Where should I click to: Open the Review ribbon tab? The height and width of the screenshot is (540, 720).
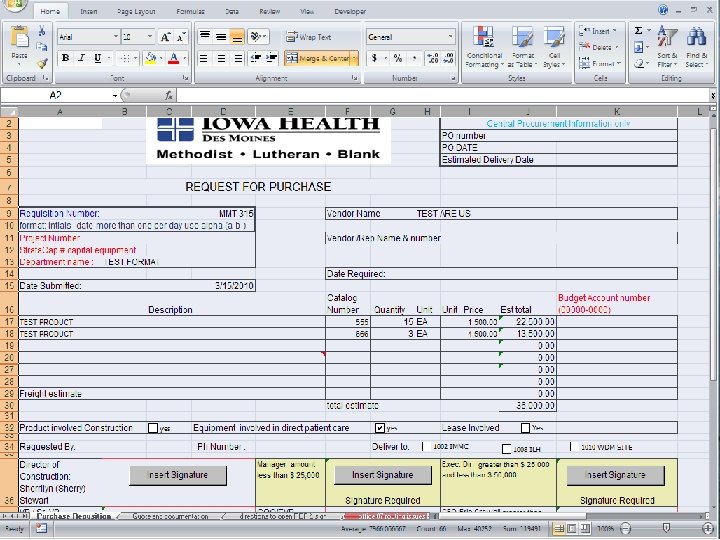point(270,11)
